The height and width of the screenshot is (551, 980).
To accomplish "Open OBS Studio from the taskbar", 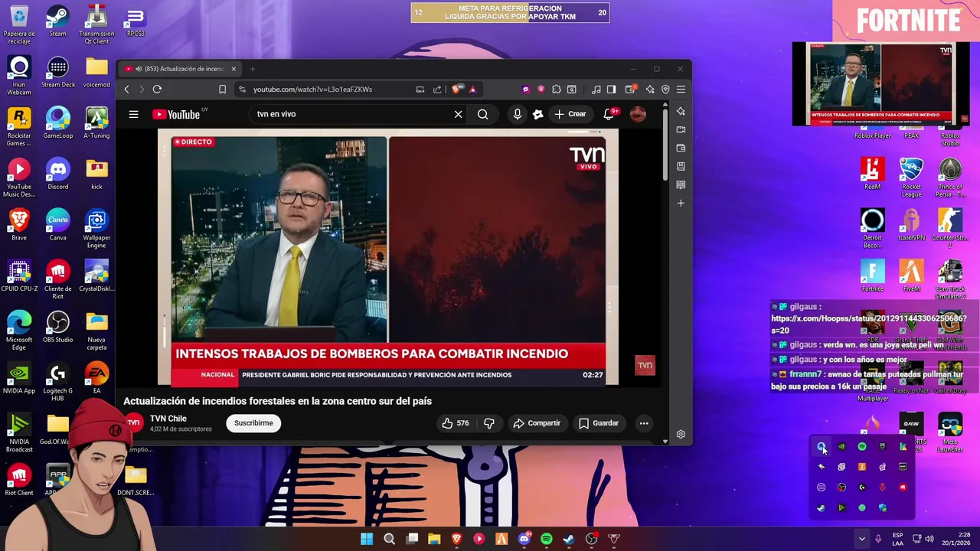I will tap(591, 539).
